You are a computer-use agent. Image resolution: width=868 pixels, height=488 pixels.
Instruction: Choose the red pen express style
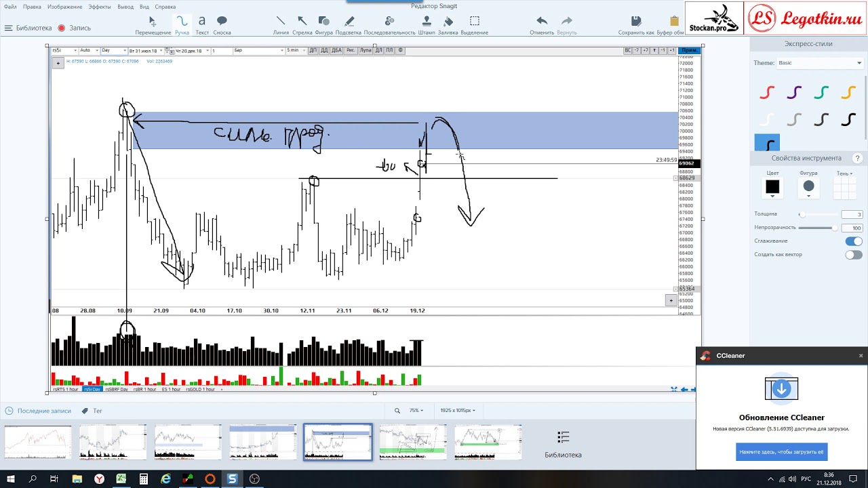click(x=767, y=93)
